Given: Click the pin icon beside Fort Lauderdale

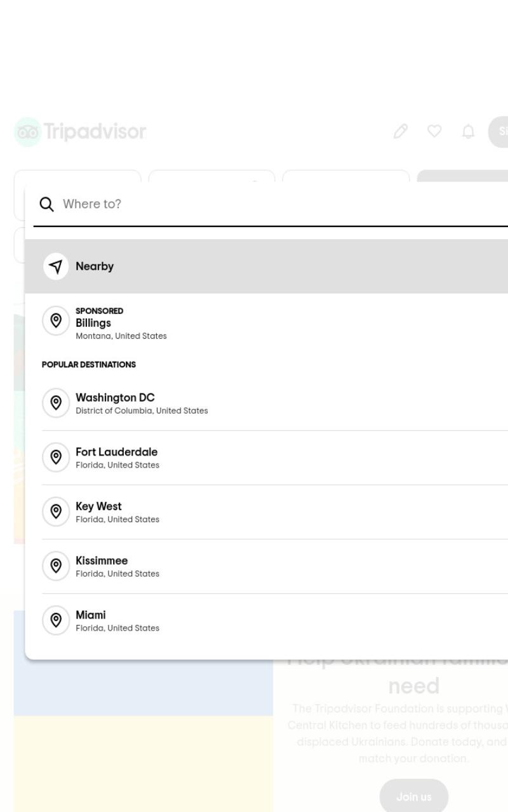Looking at the screenshot, I should [56, 457].
